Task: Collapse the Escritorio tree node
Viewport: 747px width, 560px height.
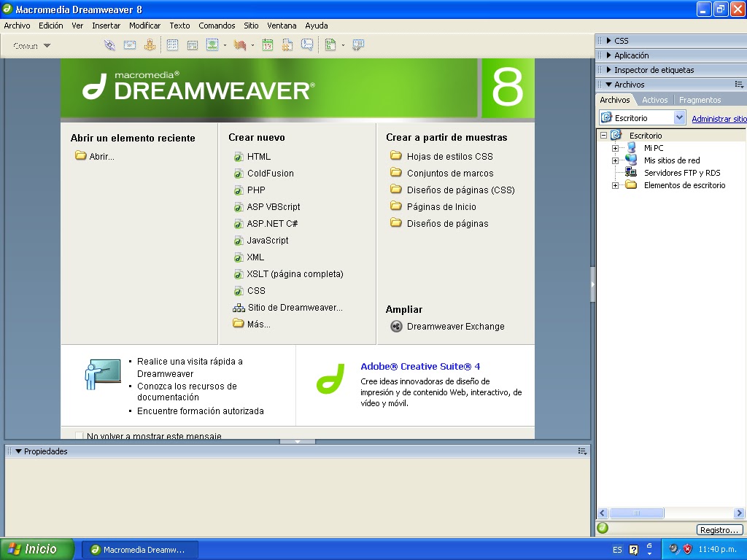Action: tap(603, 135)
